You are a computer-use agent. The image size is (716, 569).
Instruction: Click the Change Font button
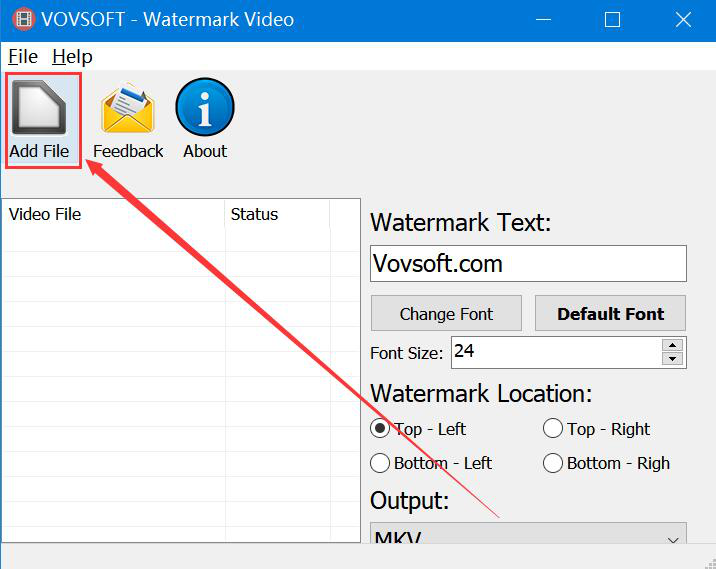tap(446, 313)
